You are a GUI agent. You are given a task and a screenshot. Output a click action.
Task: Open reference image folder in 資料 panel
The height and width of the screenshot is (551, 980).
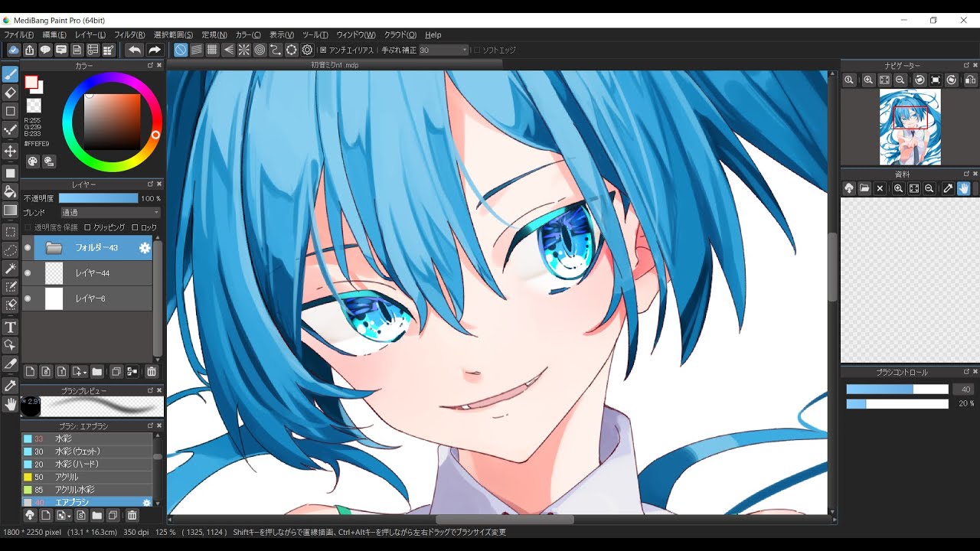[864, 188]
